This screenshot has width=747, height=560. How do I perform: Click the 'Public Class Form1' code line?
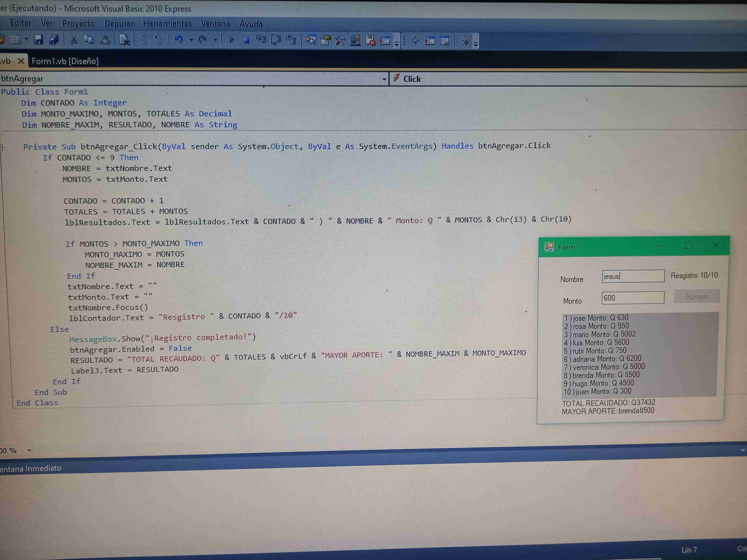tap(44, 92)
